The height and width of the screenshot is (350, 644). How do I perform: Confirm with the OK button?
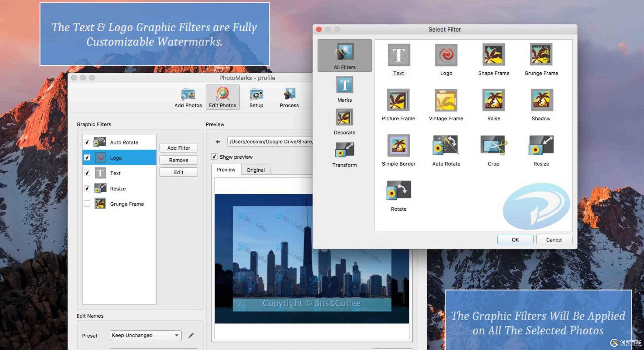coord(515,240)
